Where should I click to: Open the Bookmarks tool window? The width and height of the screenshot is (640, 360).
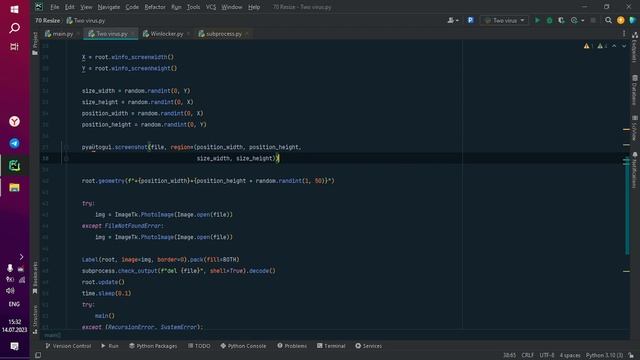pyautogui.click(x=35, y=278)
